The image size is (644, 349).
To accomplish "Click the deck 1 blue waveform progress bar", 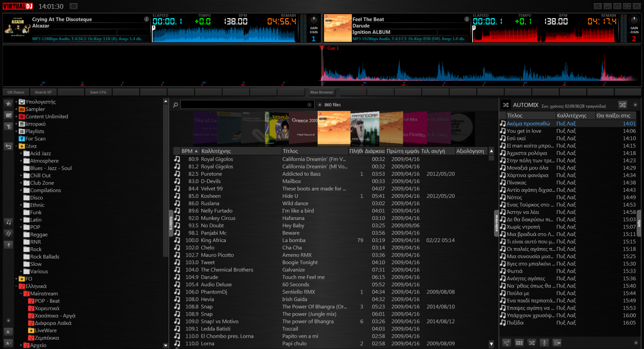I will pos(225,35).
